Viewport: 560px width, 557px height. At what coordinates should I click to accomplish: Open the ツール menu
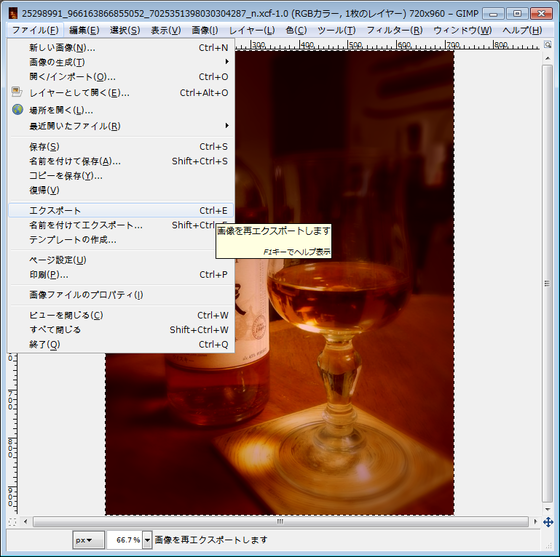tap(336, 30)
